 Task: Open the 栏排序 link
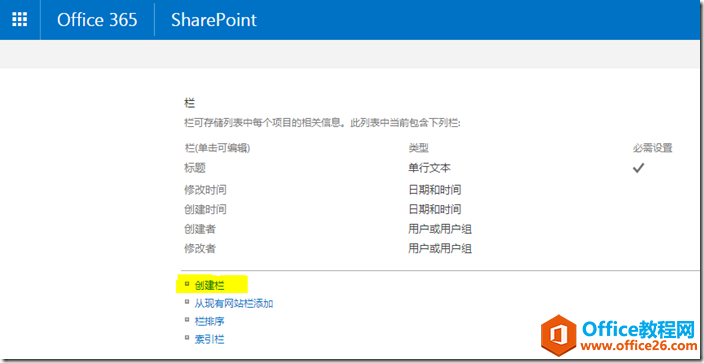[x=210, y=321]
